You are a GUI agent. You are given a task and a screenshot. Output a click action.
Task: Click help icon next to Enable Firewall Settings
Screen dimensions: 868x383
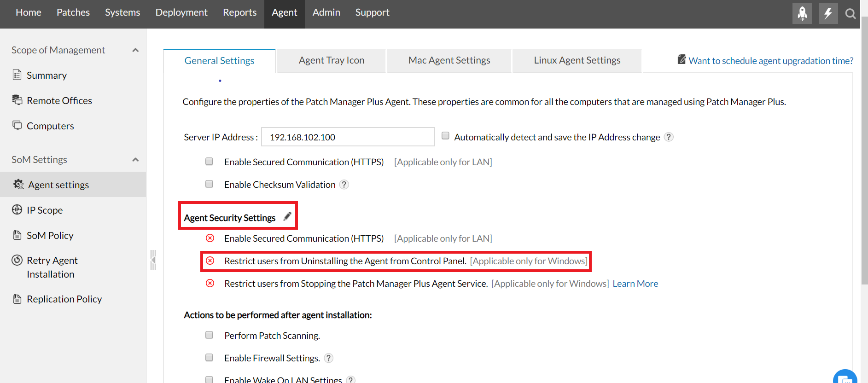(328, 358)
